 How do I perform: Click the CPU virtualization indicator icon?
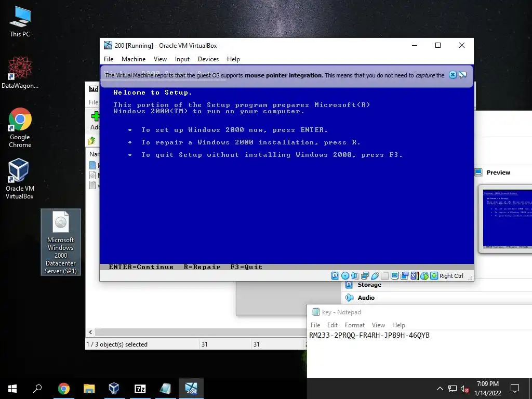tap(414, 276)
